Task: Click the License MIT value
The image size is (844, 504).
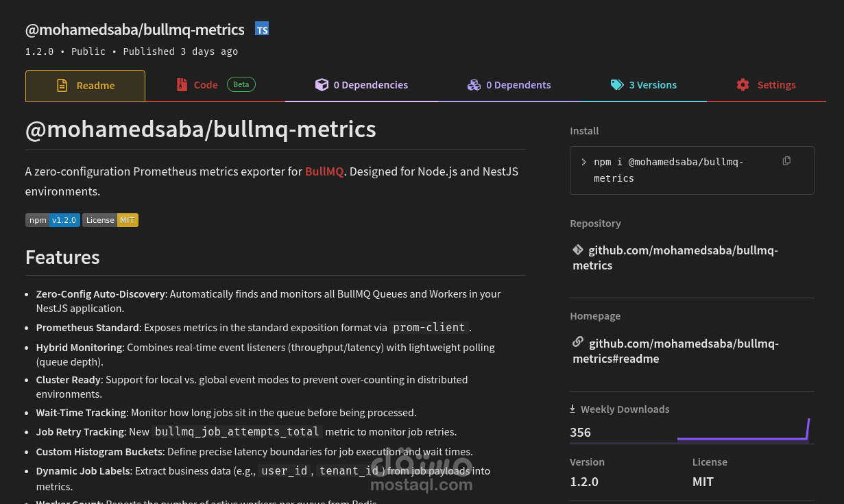Action: [x=703, y=481]
